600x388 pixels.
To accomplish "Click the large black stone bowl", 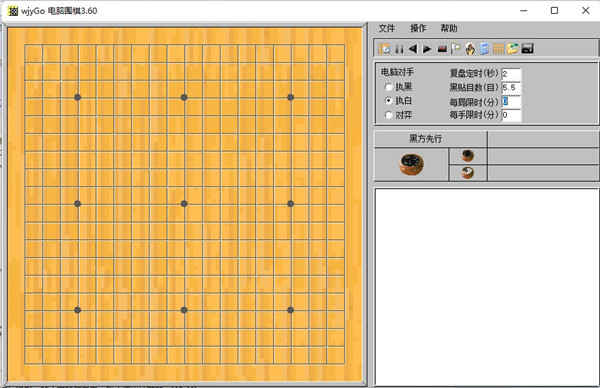I will pos(412,164).
